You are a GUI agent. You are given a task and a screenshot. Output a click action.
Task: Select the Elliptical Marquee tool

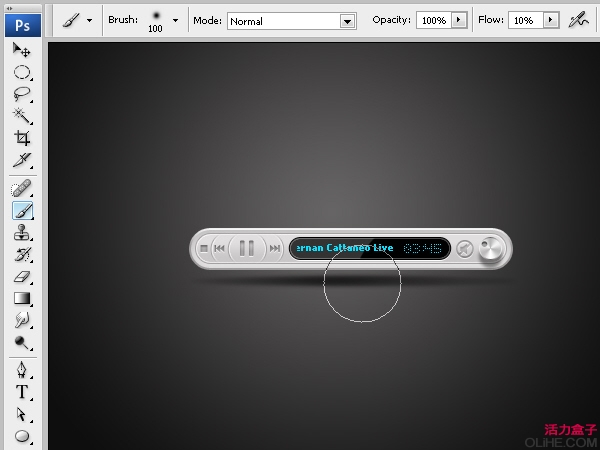[22, 72]
